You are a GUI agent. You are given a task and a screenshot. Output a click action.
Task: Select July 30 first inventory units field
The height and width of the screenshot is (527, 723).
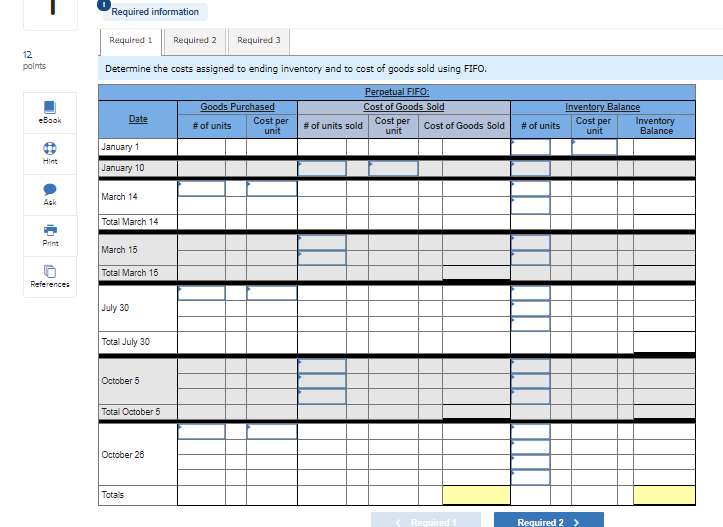click(x=530, y=293)
